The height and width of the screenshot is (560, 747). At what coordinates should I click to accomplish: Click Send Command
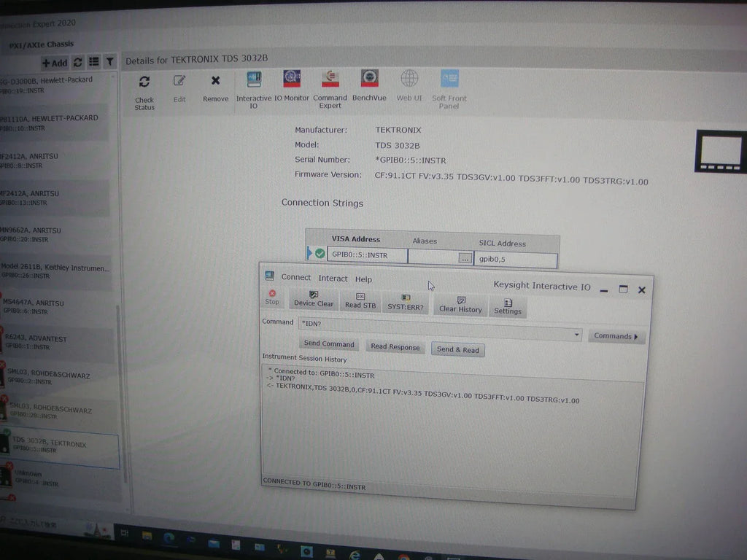pos(329,344)
